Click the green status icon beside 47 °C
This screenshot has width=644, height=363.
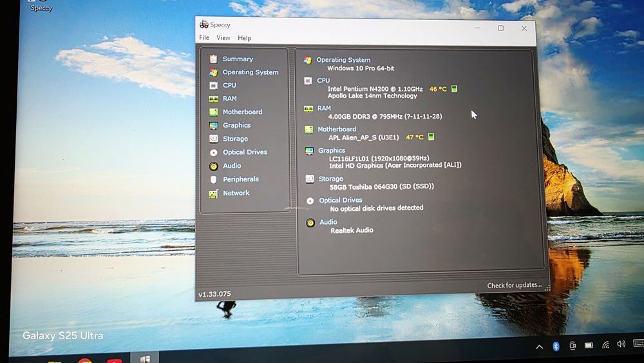(431, 137)
